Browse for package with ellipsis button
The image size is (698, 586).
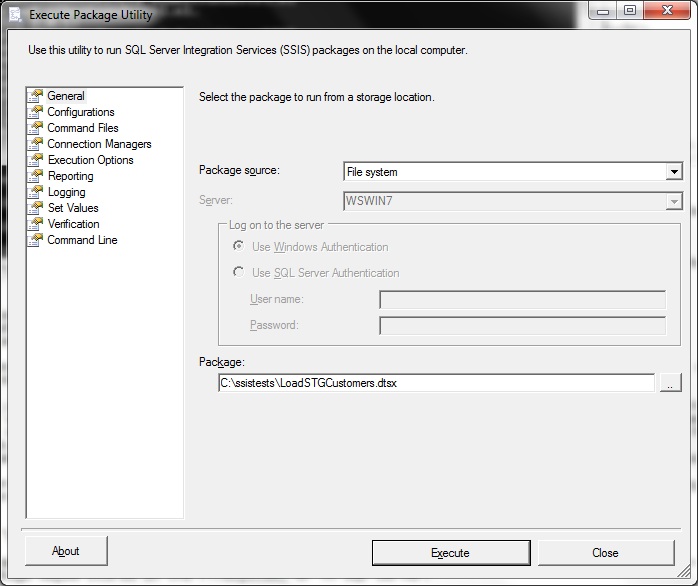click(670, 383)
